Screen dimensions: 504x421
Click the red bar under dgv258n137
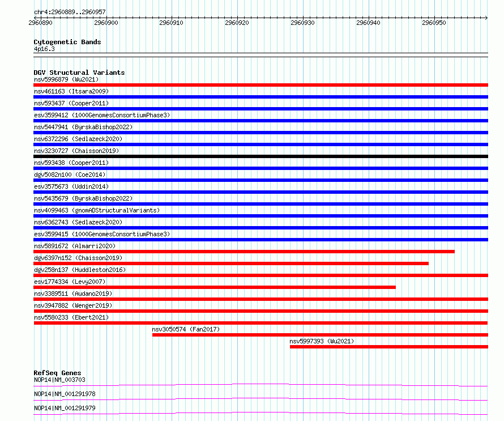[260, 275]
